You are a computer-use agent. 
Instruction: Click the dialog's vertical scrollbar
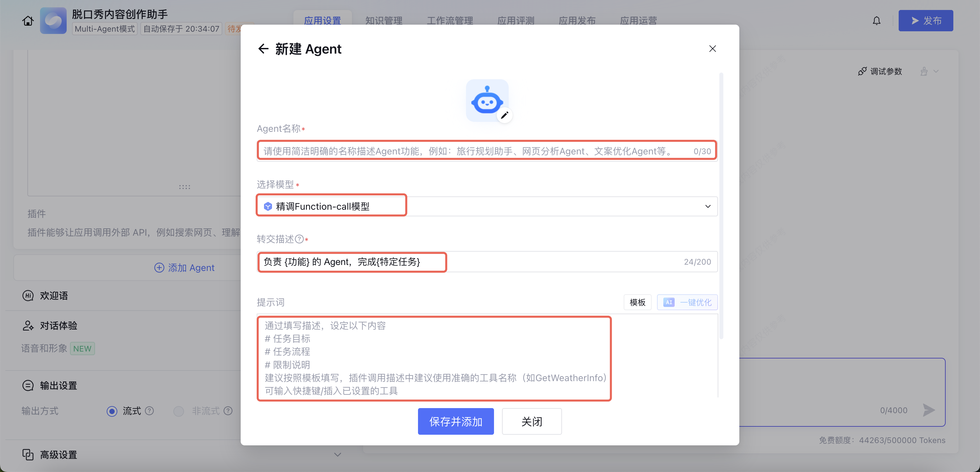click(721, 205)
